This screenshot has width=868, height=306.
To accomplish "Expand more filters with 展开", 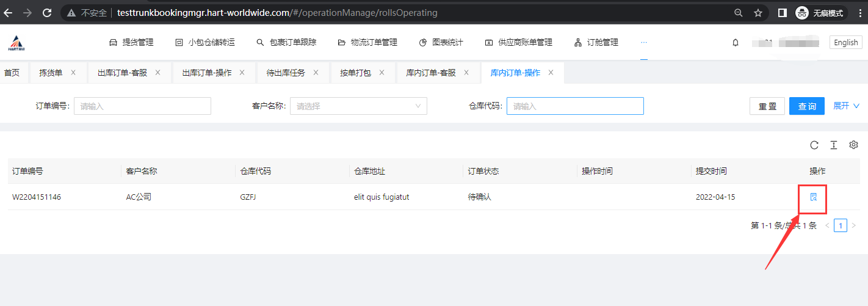I will pos(846,106).
